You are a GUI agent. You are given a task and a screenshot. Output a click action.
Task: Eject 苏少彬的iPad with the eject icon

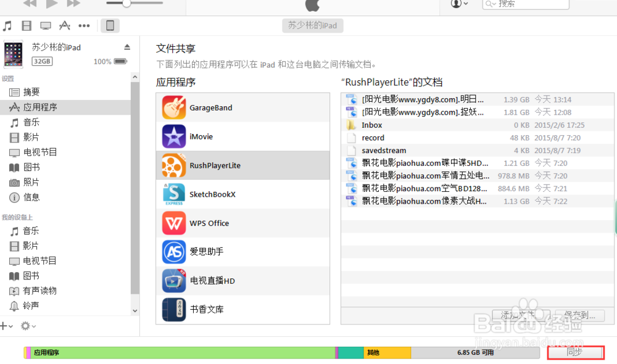click(126, 48)
